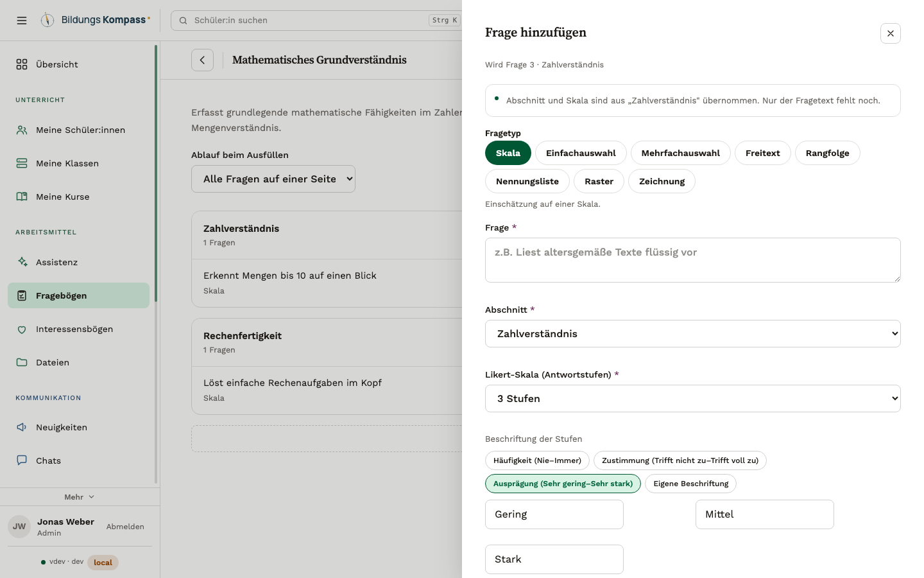This screenshot has width=924, height=578.
Task: Select the Nennungsliste question type
Action: [527, 181]
